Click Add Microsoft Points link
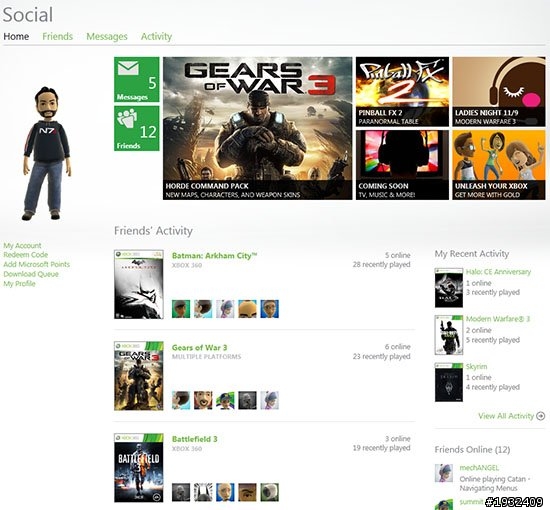The image size is (550, 510). pyautogui.click(x=36, y=264)
